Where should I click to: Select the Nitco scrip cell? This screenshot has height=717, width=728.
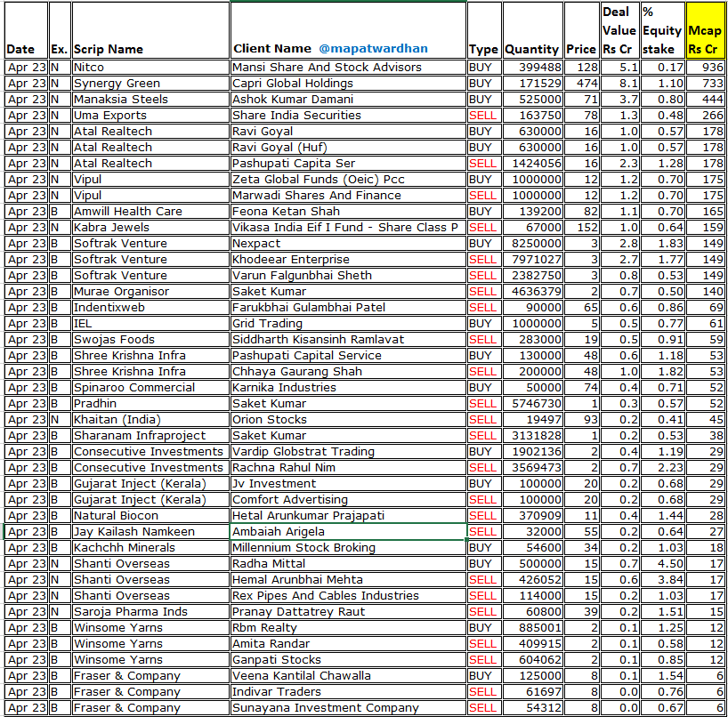click(150, 68)
